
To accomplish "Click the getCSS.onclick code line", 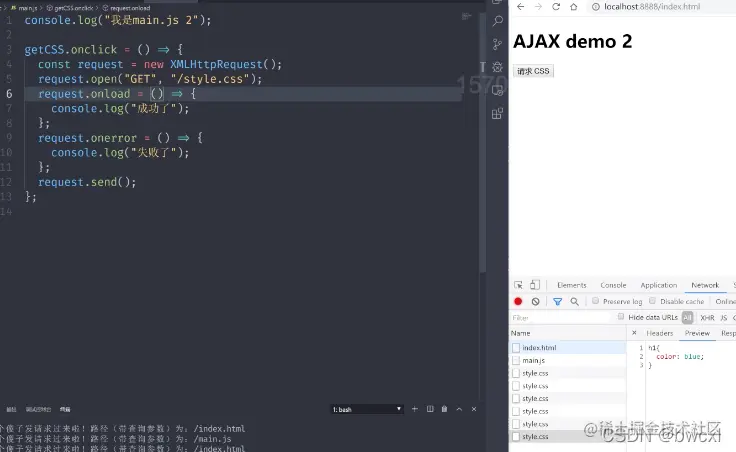I will [x=103, y=50].
